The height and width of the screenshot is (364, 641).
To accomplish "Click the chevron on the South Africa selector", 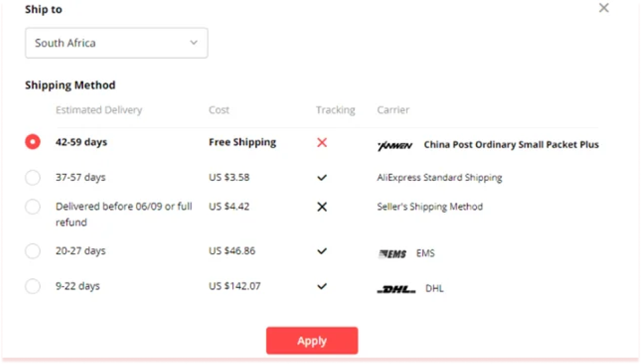I will pos(194,42).
